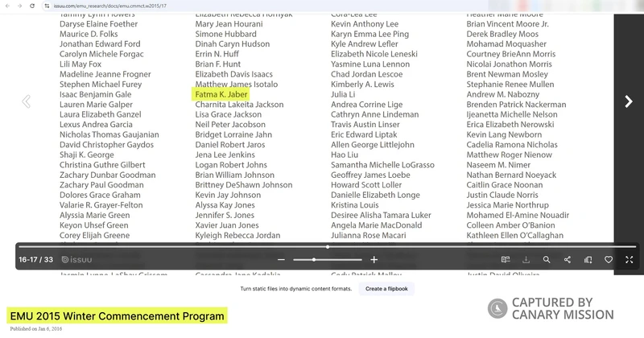Click the name Hao Liu

[345, 155]
